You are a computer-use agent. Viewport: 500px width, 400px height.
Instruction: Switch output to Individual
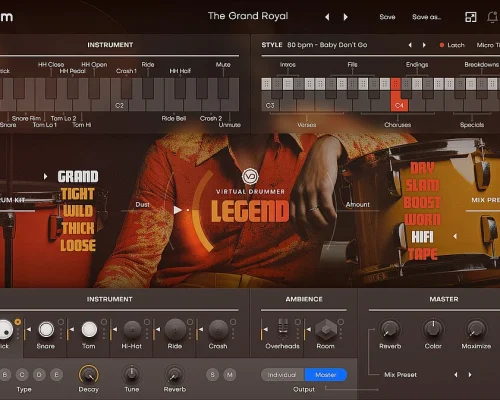pyautogui.click(x=282, y=375)
